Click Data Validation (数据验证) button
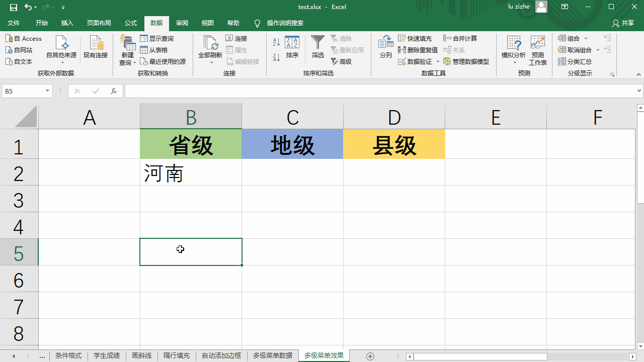Image resolution: width=644 pixels, height=362 pixels. [x=415, y=61]
